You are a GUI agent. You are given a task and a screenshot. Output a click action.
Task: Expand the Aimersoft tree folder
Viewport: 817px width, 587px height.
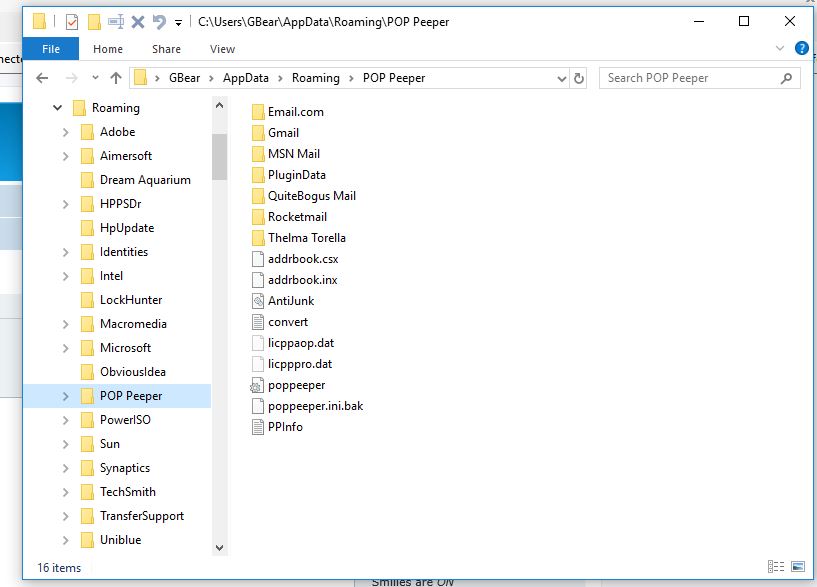(x=66, y=156)
